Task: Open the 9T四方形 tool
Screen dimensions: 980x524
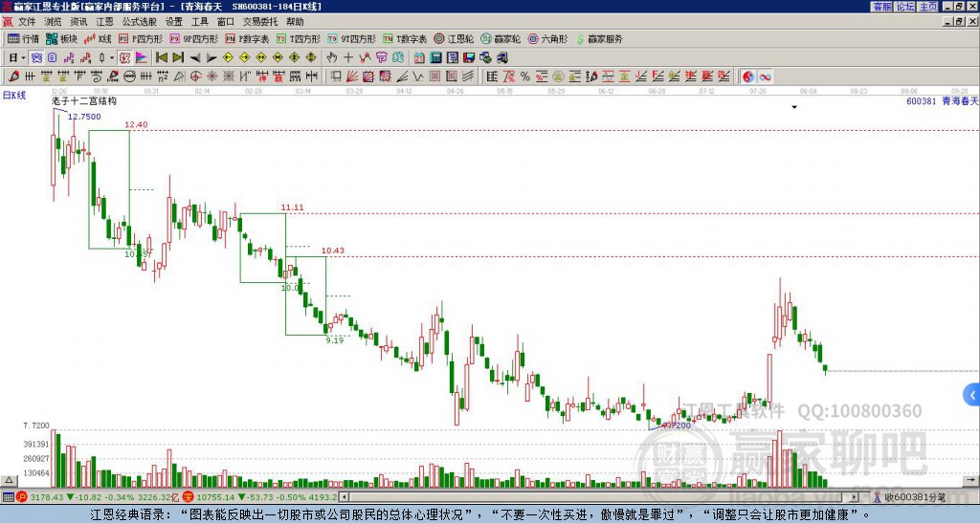Action: click(352, 38)
